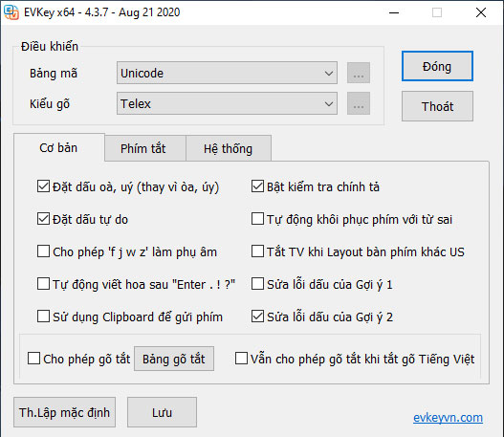
Task: Expand the Telex Kiểu gõ dropdown
Action: coord(227,103)
